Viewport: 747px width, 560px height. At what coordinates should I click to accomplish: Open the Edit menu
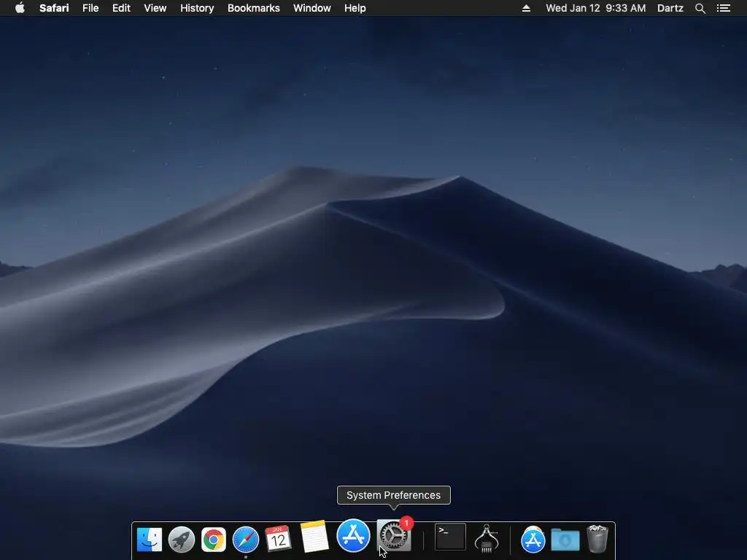(x=121, y=8)
